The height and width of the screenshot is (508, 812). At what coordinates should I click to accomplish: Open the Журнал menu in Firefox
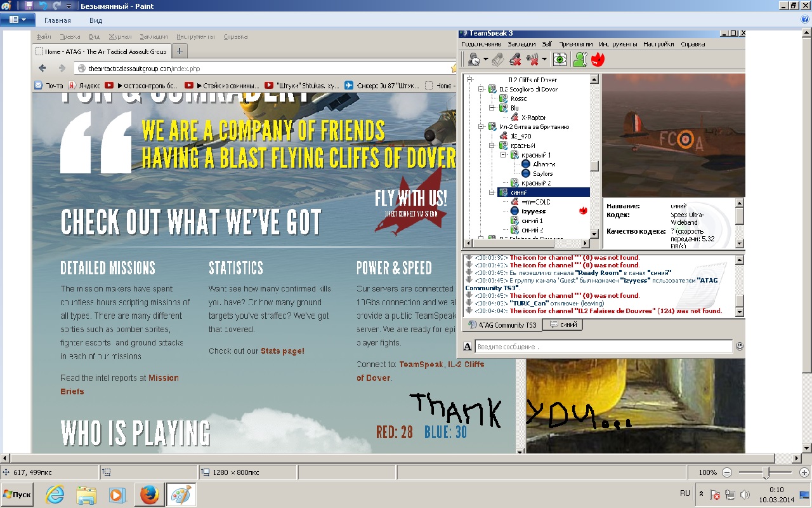tap(120, 37)
